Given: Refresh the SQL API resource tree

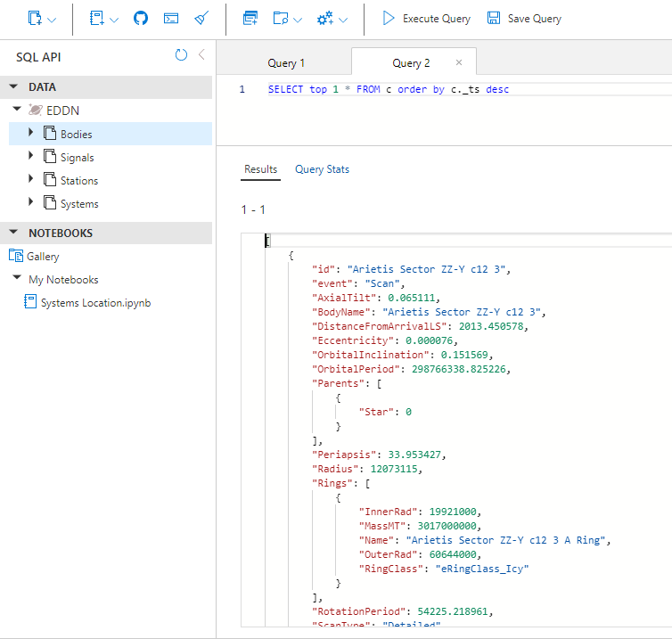Looking at the screenshot, I should pyautogui.click(x=181, y=55).
